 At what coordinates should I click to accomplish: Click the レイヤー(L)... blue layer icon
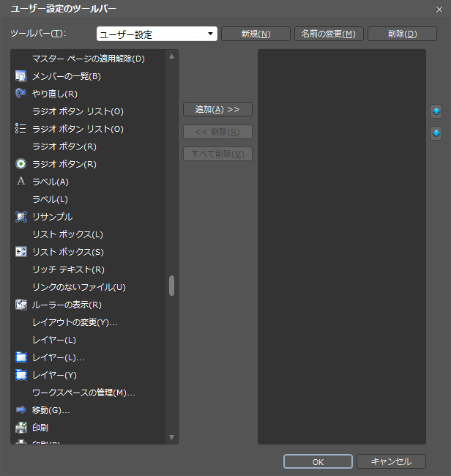click(x=21, y=357)
